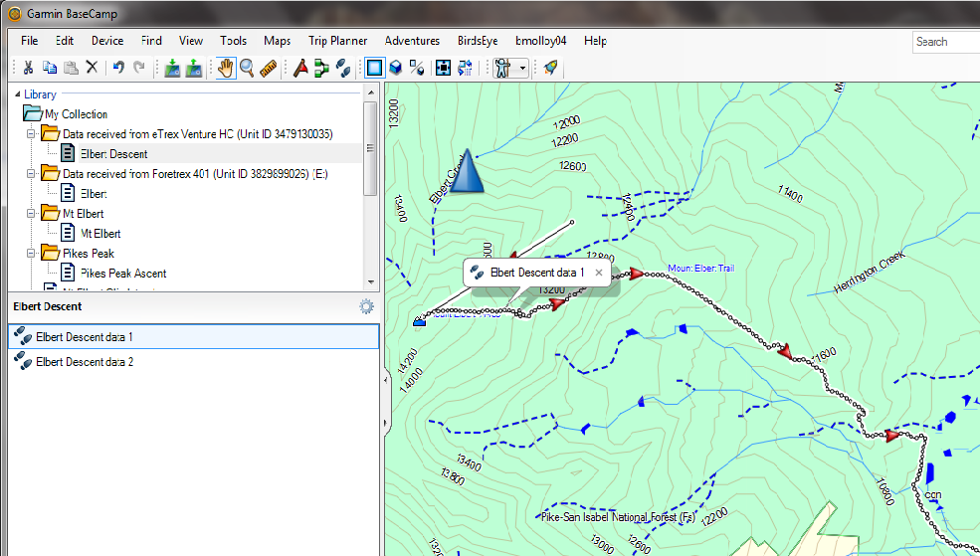Collapse the Pikes Peak folder
The image size is (980, 556).
click(x=31, y=254)
